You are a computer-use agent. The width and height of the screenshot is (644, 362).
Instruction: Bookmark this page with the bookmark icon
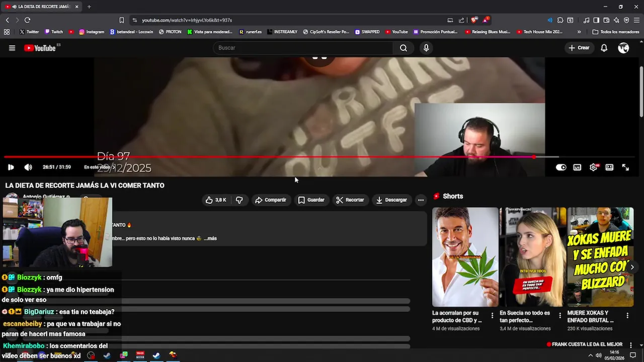click(x=121, y=20)
